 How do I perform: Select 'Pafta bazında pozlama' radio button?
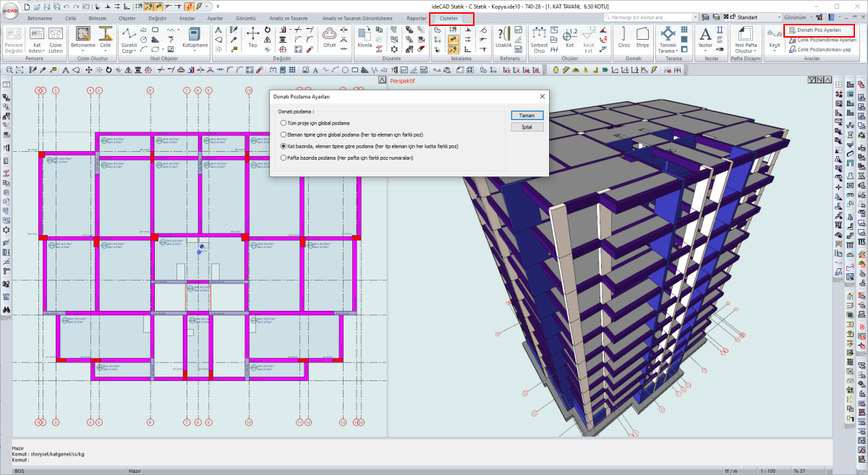tap(283, 157)
